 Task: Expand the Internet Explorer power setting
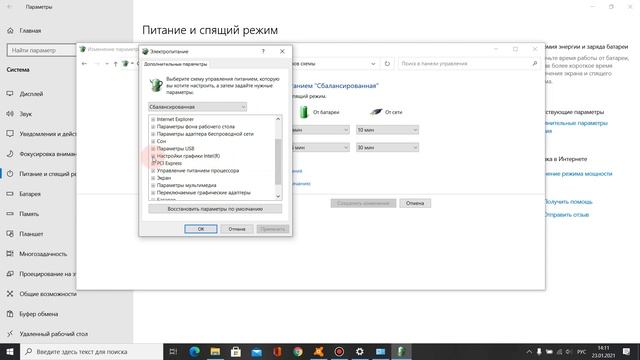[153, 119]
